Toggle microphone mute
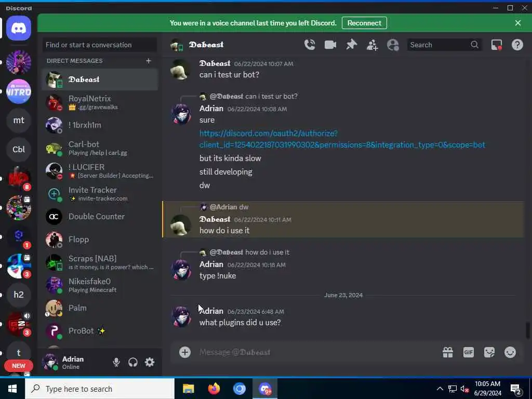The image size is (532, 399). pyautogui.click(x=116, y=362)
